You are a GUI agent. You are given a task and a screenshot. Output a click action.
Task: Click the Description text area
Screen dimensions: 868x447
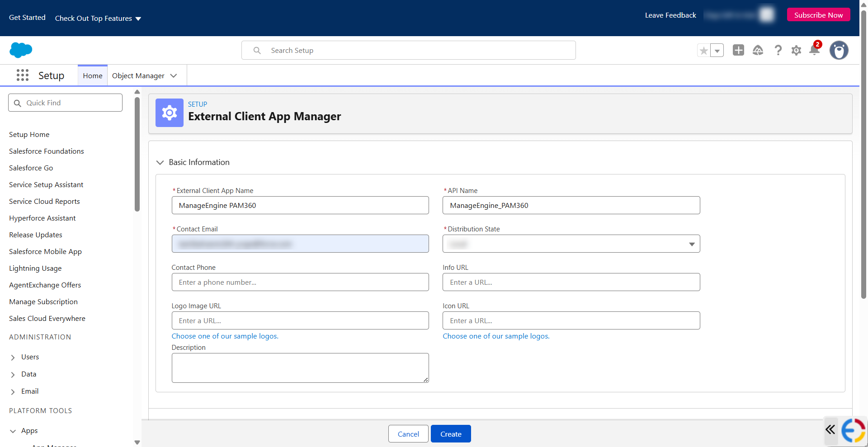(300, 368)
